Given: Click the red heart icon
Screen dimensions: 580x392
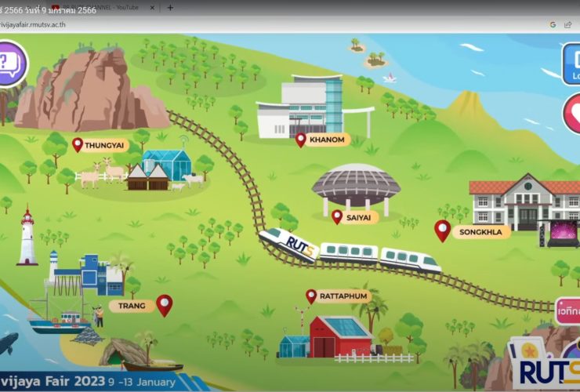Looking at the screenshot, I should [x=572, y=114].
